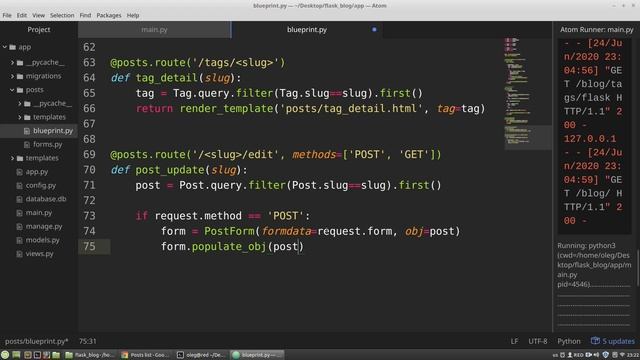The width and height of the screenshot is (640, 360).
Task: Open manage.py from the project tree
Action: pyautogui.click(x=44, y=226)
